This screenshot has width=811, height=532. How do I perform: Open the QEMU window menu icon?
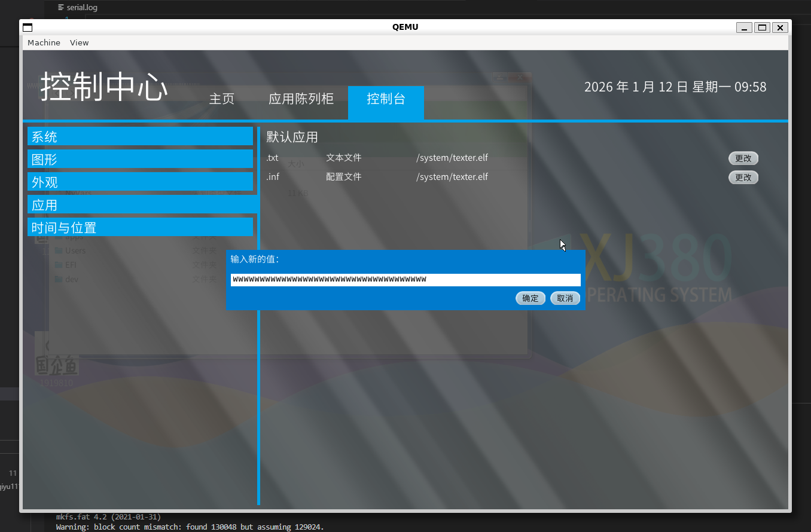tap(27, 27)
